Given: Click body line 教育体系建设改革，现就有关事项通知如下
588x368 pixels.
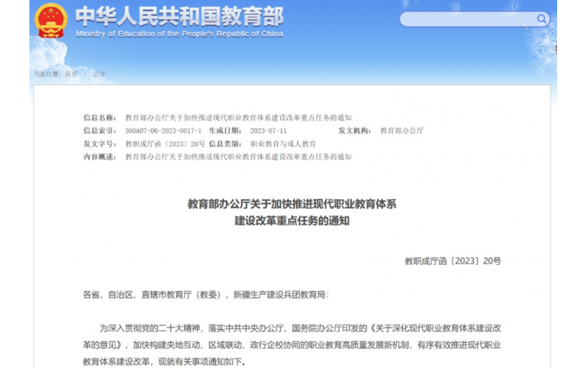Looking at the screenshot, I should pyautogui.click(x=164, y=361).
